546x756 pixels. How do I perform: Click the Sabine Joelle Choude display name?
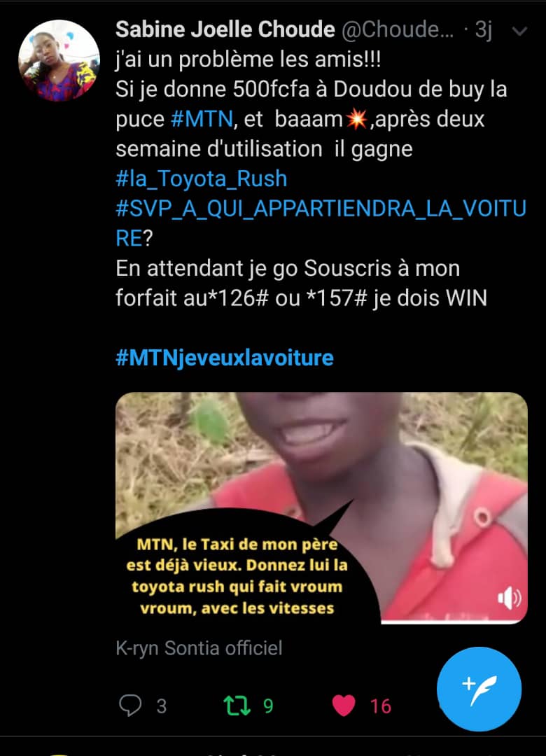coord(225,30)
